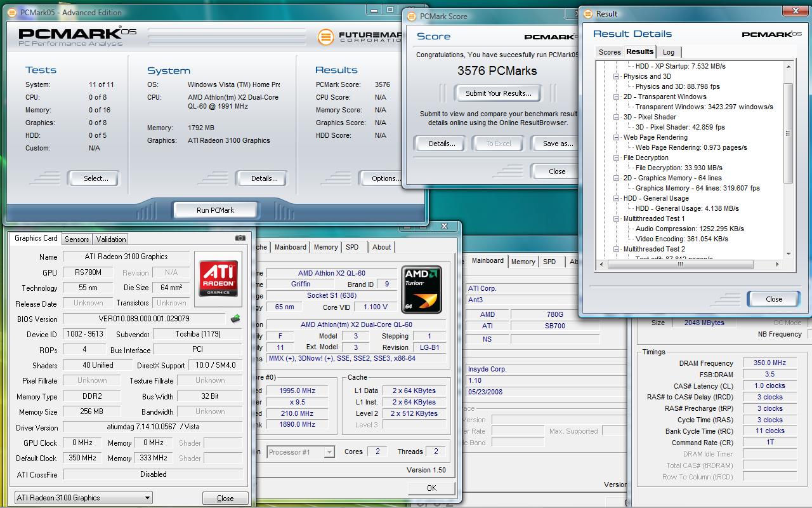Click the ATI Radeon Graphics logo
This screenshot has height=508, width=812.
tap(219, 277)
